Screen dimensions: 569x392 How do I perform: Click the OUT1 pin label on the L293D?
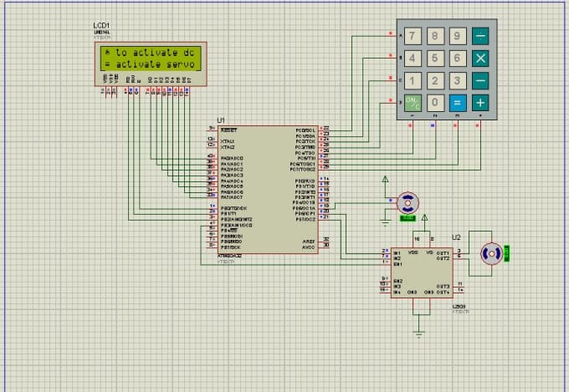(x=443, y=253)
